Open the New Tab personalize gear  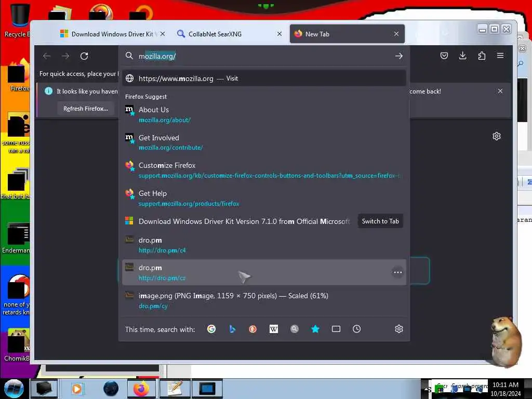[x=496, y=136]
